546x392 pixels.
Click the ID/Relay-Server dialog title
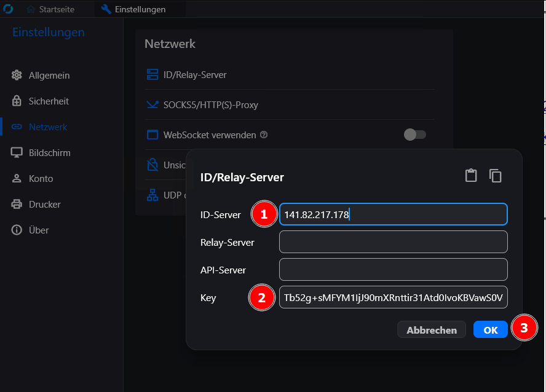click(x=242, y=178)
